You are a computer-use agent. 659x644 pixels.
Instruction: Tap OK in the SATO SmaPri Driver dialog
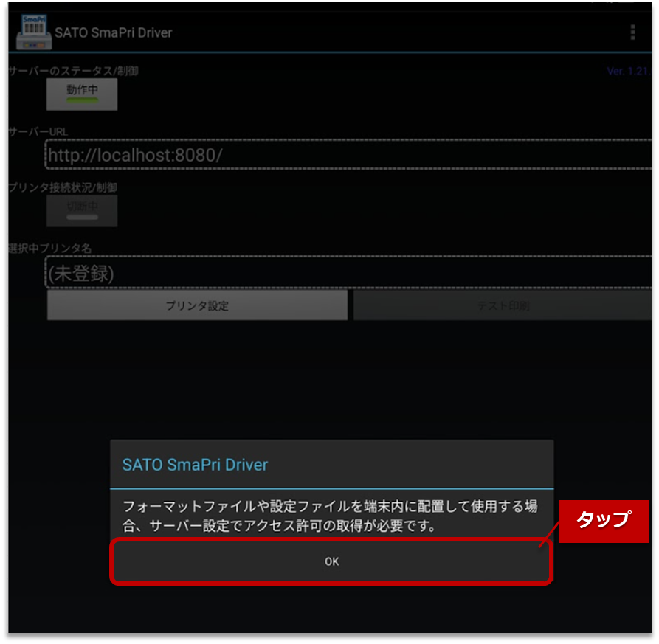pyautogui.click(x=331, y=561)
